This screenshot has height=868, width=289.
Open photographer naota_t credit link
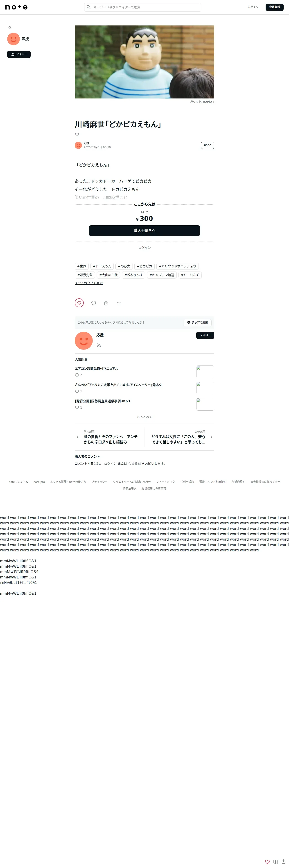point(209,101)
